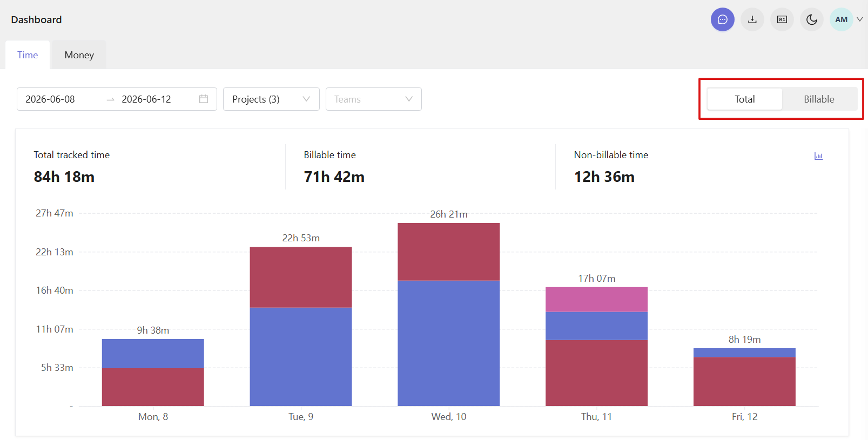Open the chat support bubble icon
Image resolution: width=868 pixels, height=440 pixels.
722,19
